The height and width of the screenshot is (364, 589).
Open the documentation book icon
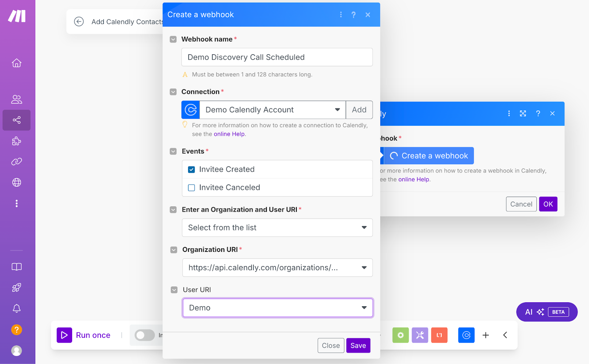[17, 267]
